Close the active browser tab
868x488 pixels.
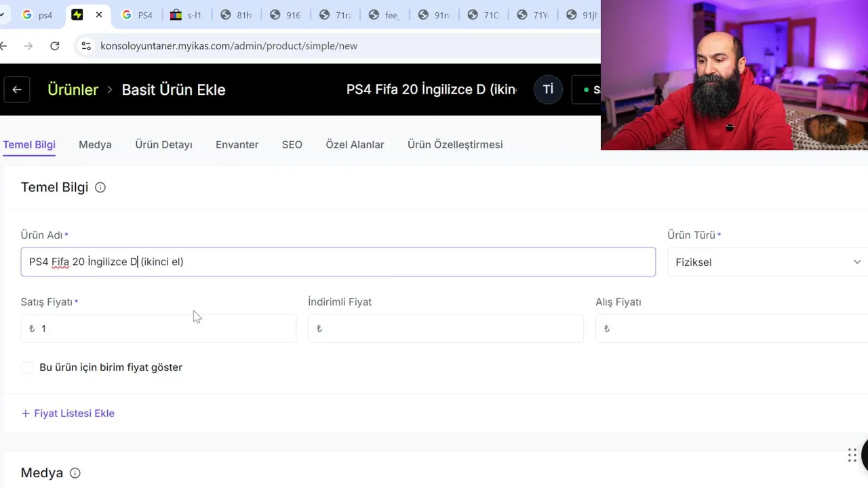click(99, 14)
